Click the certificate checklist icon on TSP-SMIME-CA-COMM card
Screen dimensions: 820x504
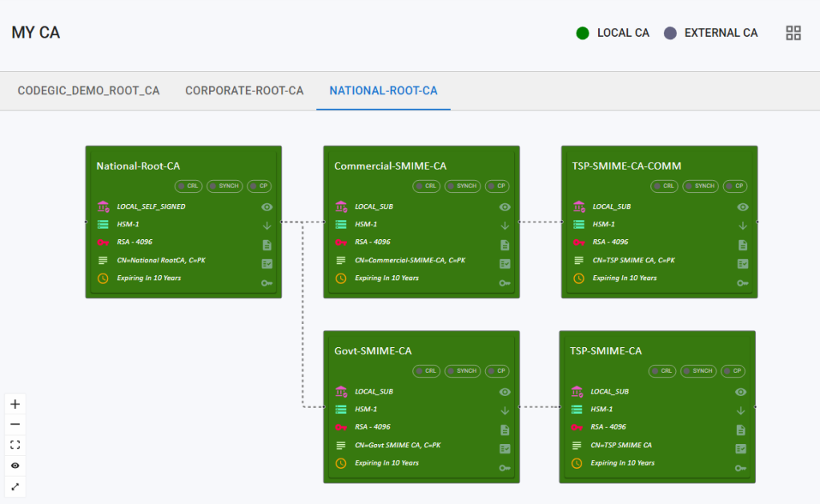pyautogui.click(x=742, y=263)
